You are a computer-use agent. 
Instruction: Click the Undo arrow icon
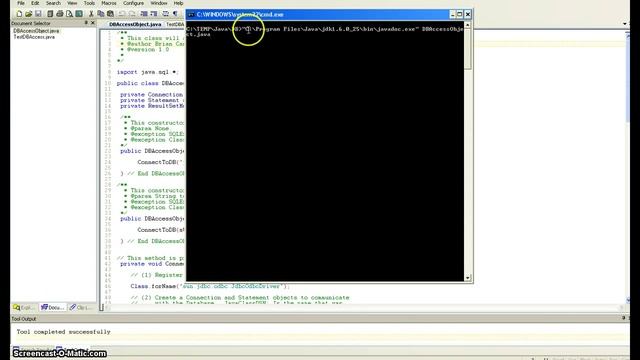coord(122,14)
